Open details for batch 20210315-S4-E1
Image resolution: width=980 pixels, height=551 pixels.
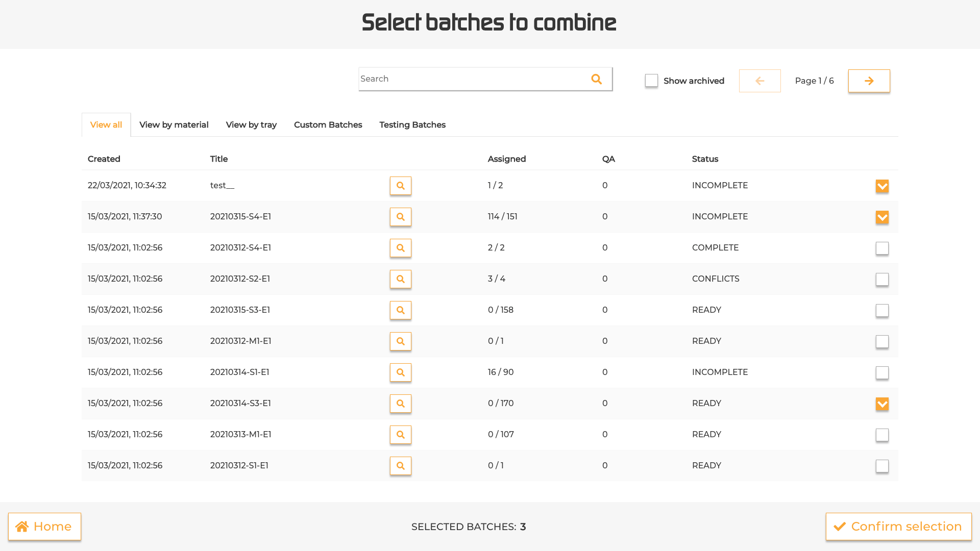(x=400, y=217)
